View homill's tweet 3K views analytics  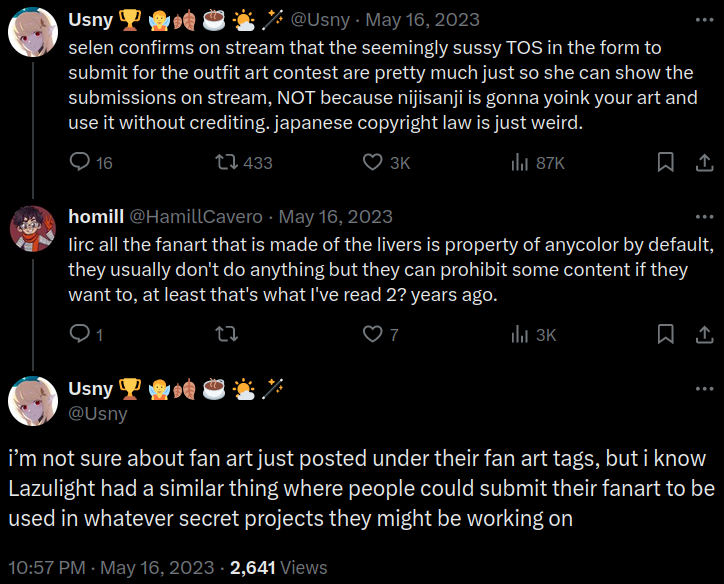click(519, 334)
